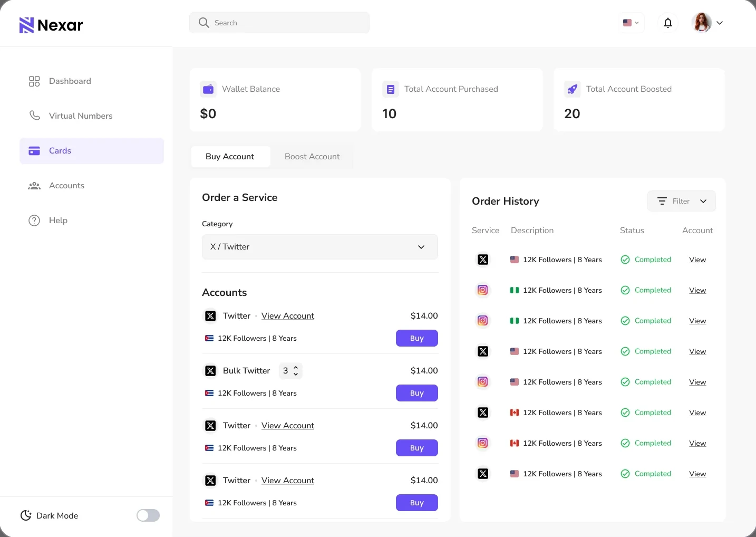Click the Total Account Boosted rocket icon

[x=572, y=89]
